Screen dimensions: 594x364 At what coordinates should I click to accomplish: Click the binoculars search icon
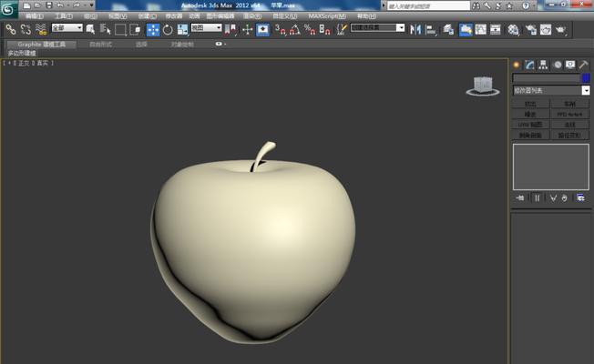pos(476,5)
